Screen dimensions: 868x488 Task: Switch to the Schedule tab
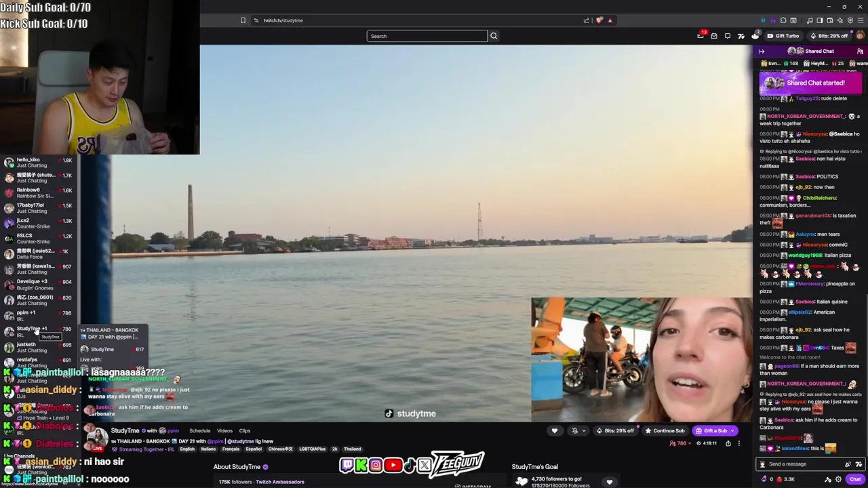pyautogui.click(x=199, y=431)
